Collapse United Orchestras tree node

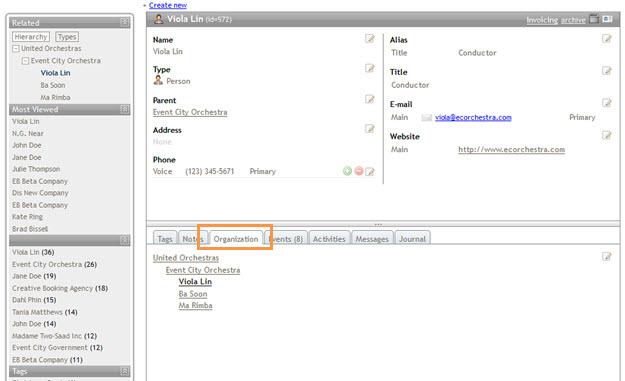tap(16, 49)
